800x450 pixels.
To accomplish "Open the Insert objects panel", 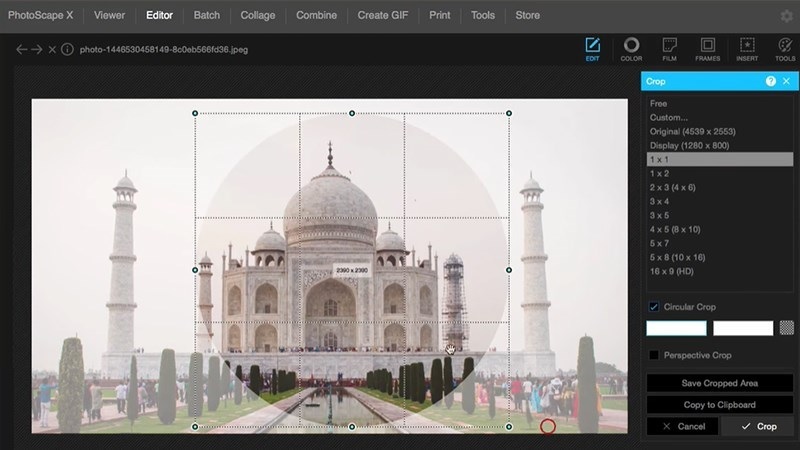I will (747, 49).
